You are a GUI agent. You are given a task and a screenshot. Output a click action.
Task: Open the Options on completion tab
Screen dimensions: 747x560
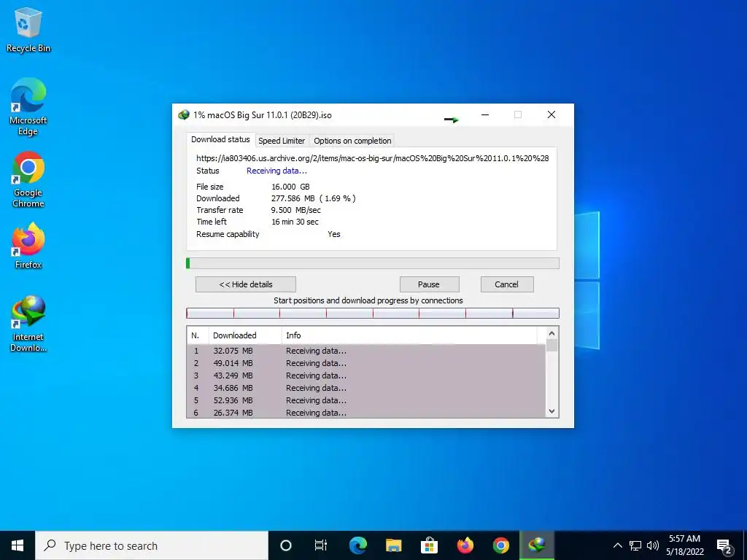pos(352,141)
